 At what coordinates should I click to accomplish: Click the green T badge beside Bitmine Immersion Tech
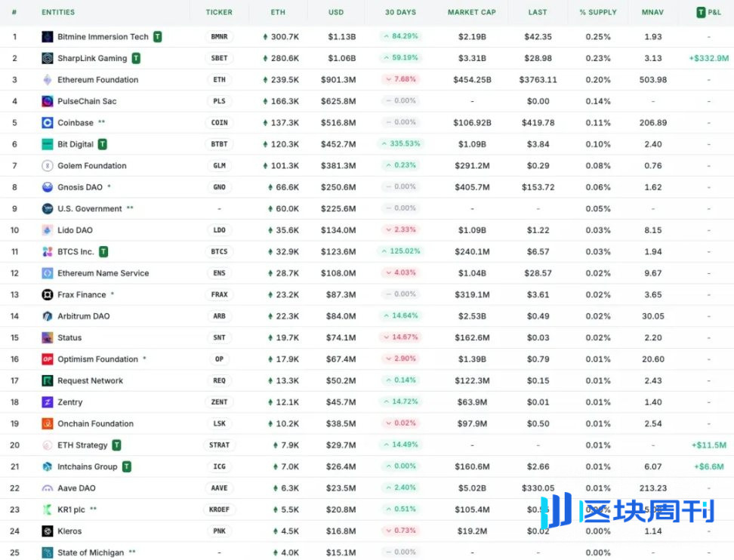pyautogui.click(x=158, y=36)
